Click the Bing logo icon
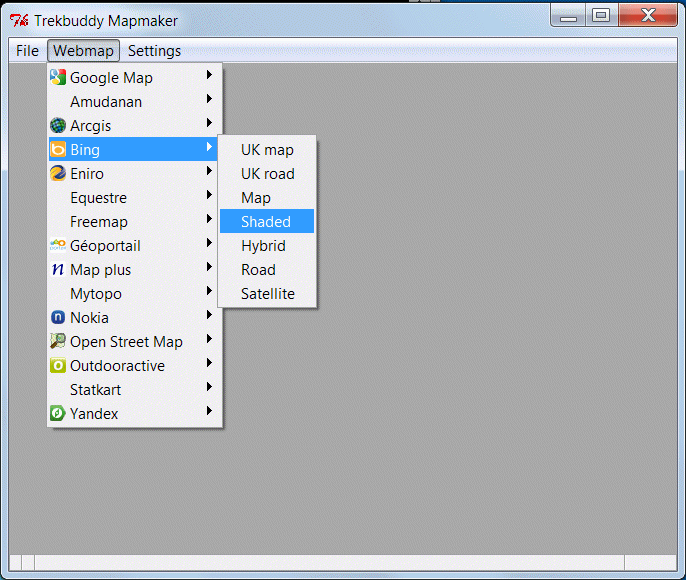 tap(58, 150)
